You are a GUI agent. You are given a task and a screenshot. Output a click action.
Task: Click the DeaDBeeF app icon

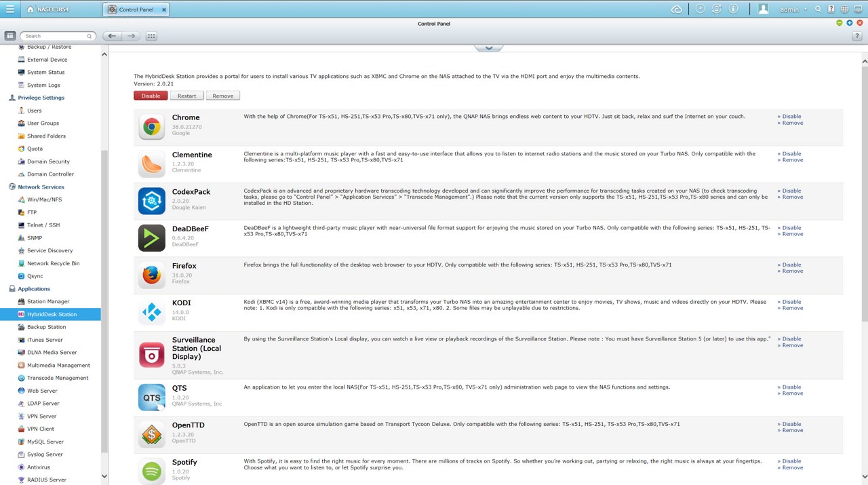point(151,238)
